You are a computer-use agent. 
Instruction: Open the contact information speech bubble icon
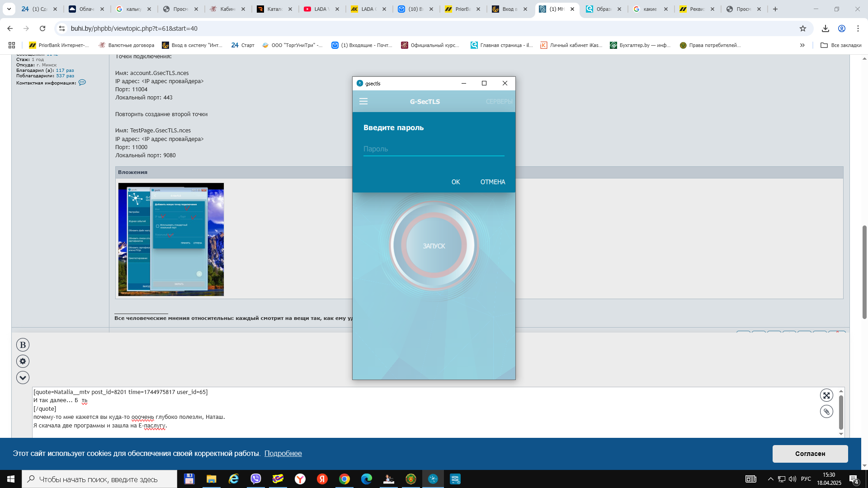pos(82,83)
